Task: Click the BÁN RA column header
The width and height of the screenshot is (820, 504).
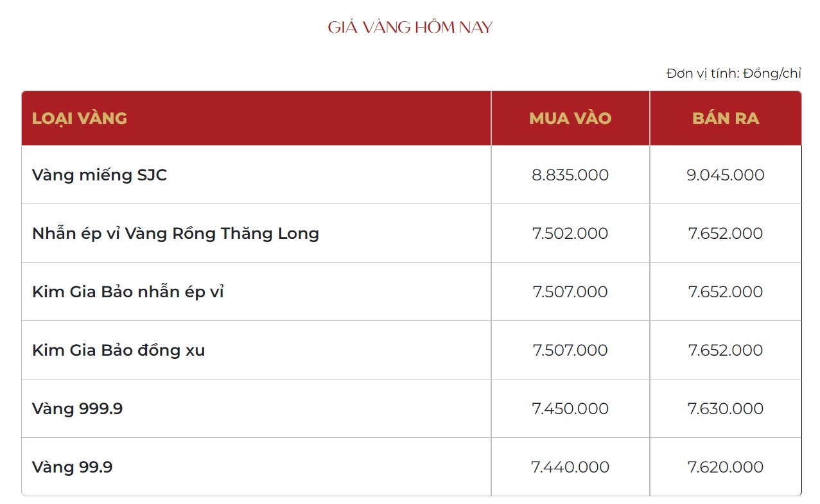Action: coord(726,118)
